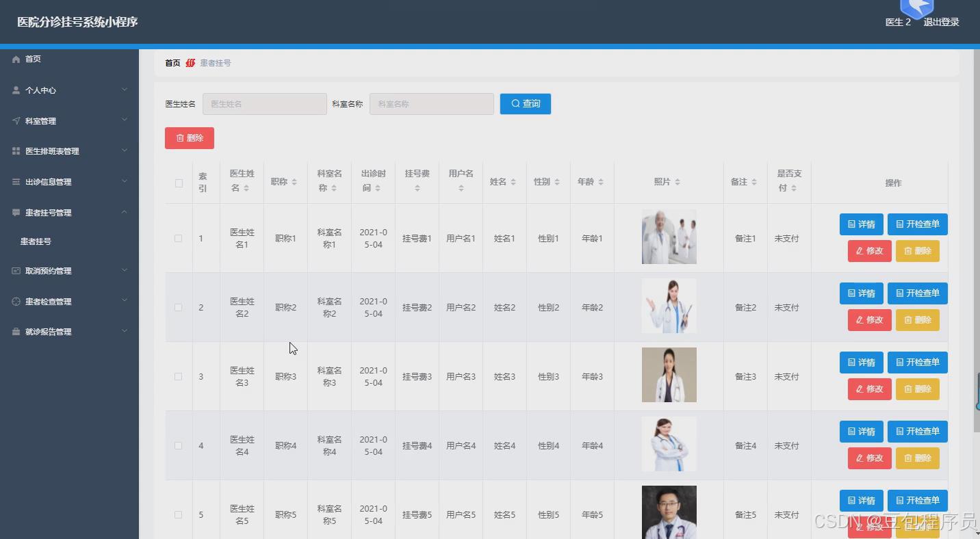
Task: Expand the 科室管理 menu chevron
Action: (125, 120)
